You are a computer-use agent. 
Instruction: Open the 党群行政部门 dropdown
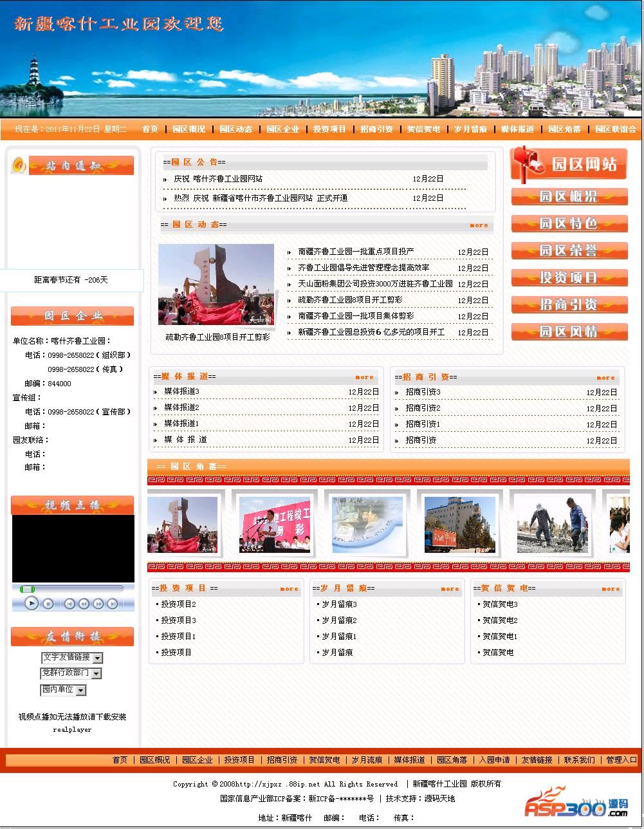pos(71,673)
